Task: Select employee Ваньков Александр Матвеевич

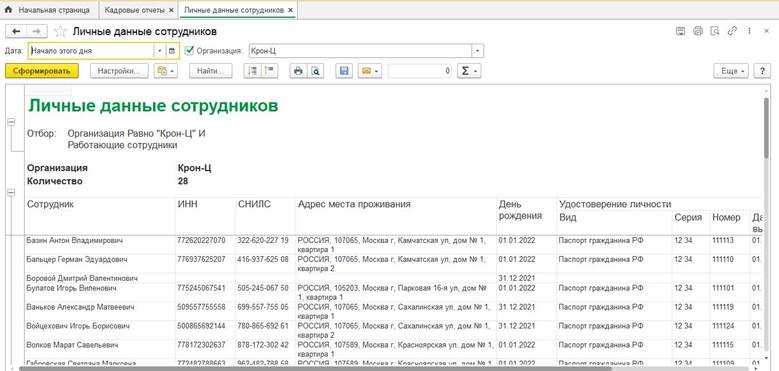Action: pos(80,307)
